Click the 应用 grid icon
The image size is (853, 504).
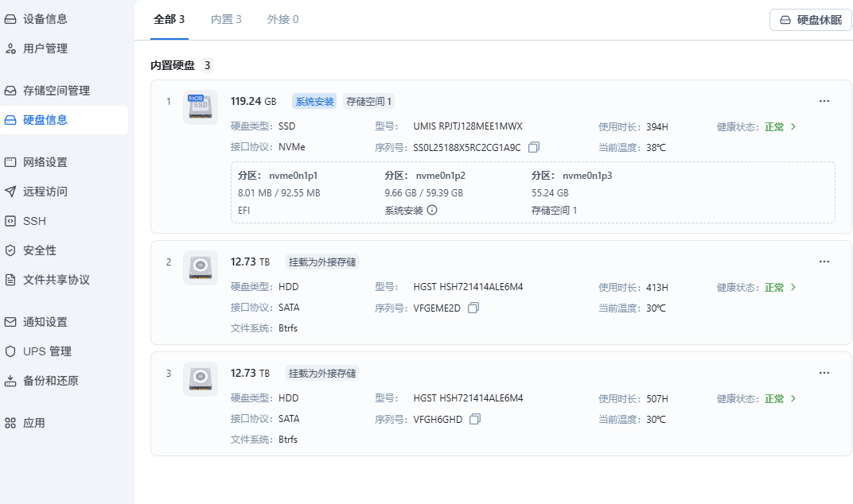(10, 423)
